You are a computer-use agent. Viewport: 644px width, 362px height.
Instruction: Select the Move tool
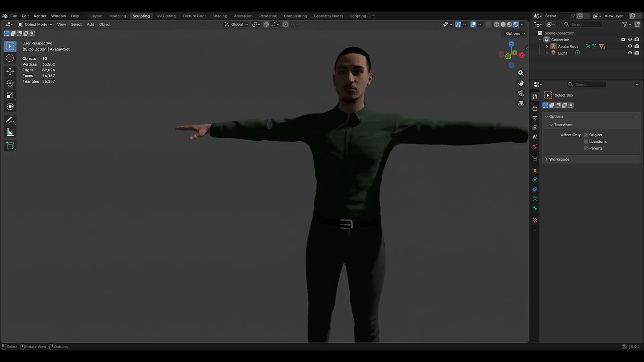(10, 71)
